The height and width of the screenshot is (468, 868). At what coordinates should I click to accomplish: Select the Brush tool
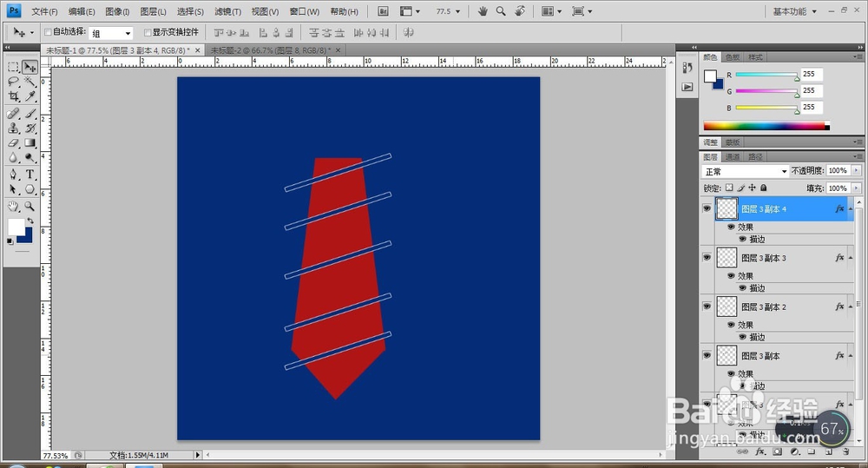30,114
